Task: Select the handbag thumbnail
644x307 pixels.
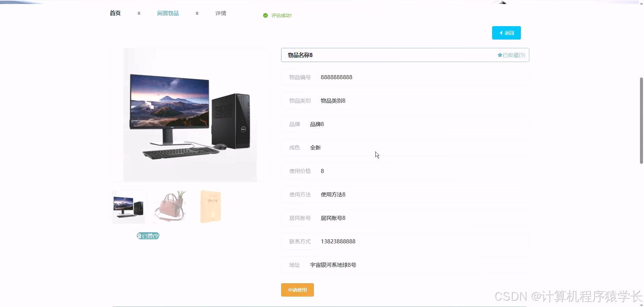Action: click(x=169, y=206)
